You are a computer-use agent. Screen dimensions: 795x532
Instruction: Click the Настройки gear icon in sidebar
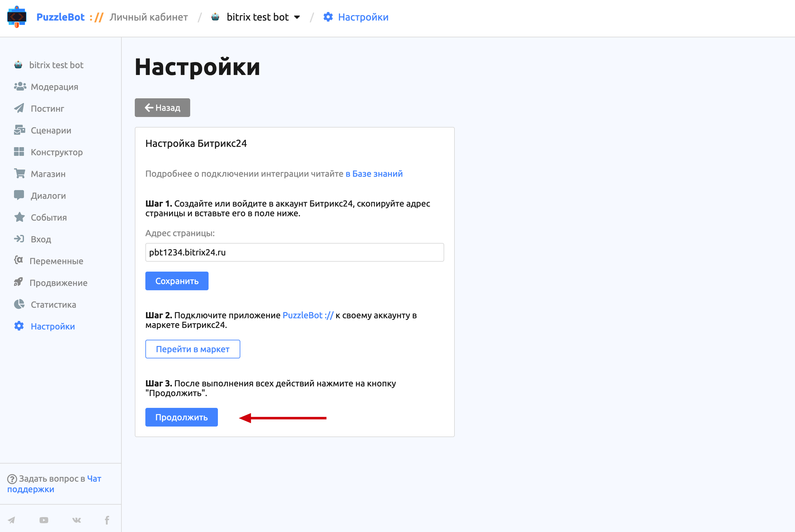(19, 326)
